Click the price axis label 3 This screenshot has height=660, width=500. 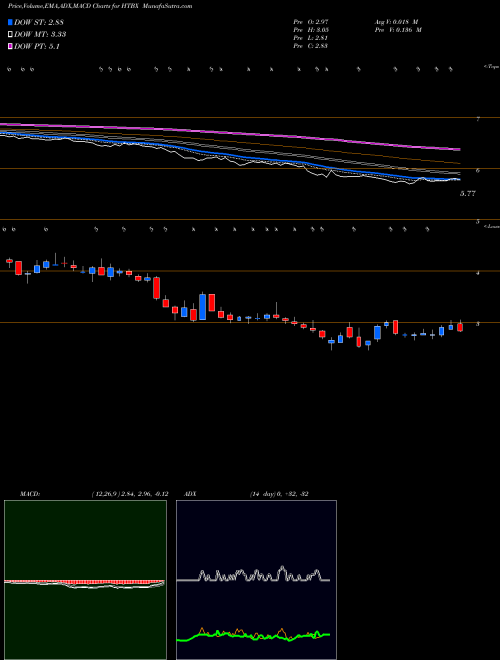click(x=478, y=324)
